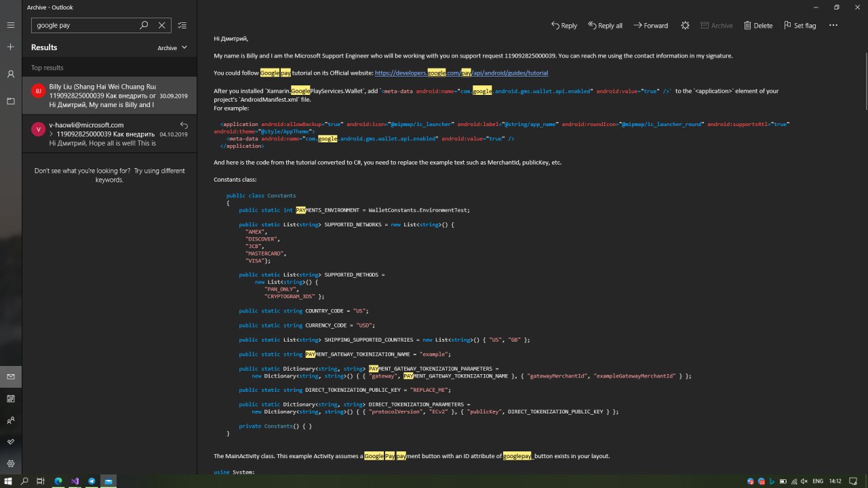This screenshot has width=868, height=488.
Task: Click Mail app icon in taskbar
Action: tap(108, 481)
